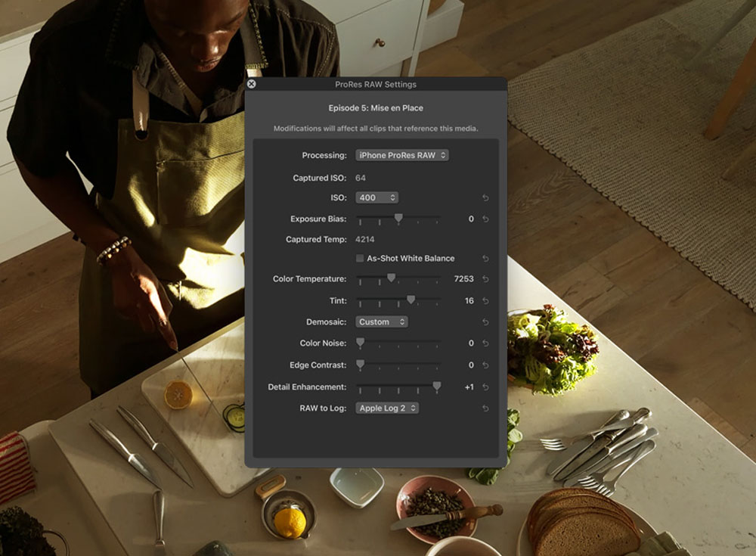
Task: Click the Edge Contrast slider handle
Action: [360, 365]
